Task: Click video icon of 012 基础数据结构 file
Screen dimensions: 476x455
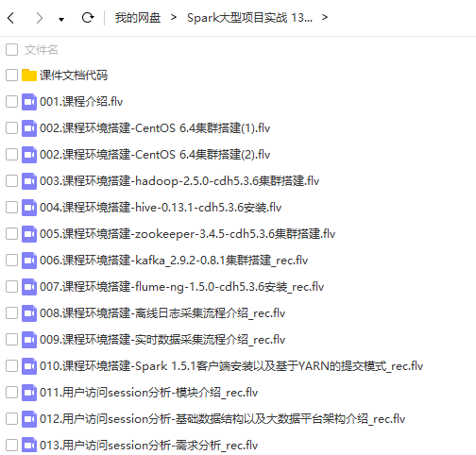Action: [29, 419]
